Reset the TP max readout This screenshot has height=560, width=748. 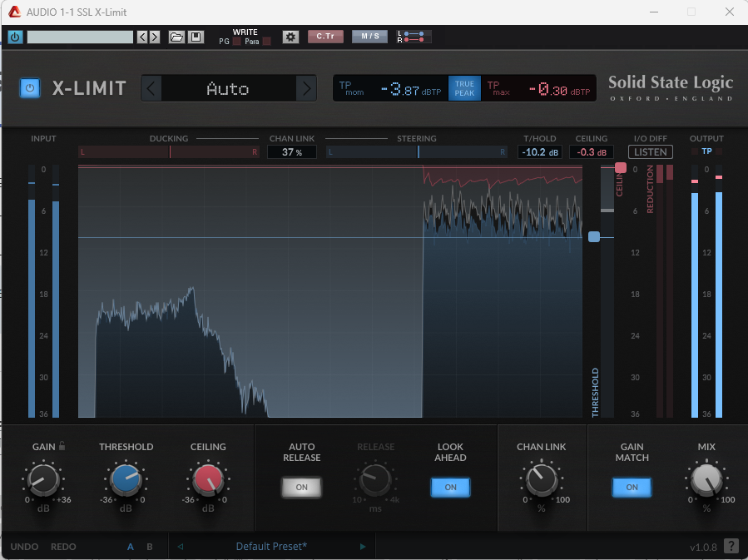click(x=538, y=88)
